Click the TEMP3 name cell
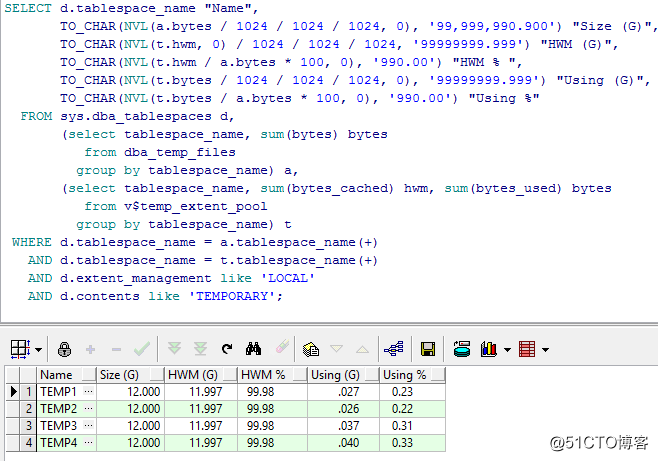This screenshot has height=461, width=658. click(67, 426)
